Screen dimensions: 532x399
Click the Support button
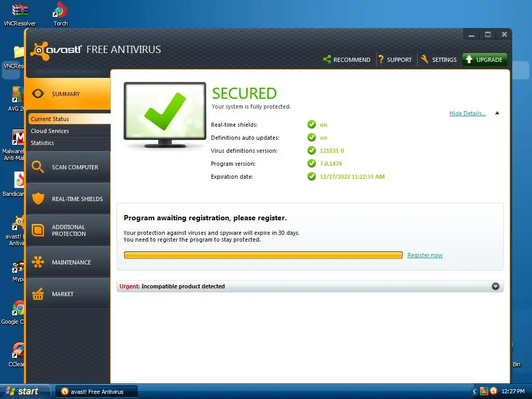point(395,60)
